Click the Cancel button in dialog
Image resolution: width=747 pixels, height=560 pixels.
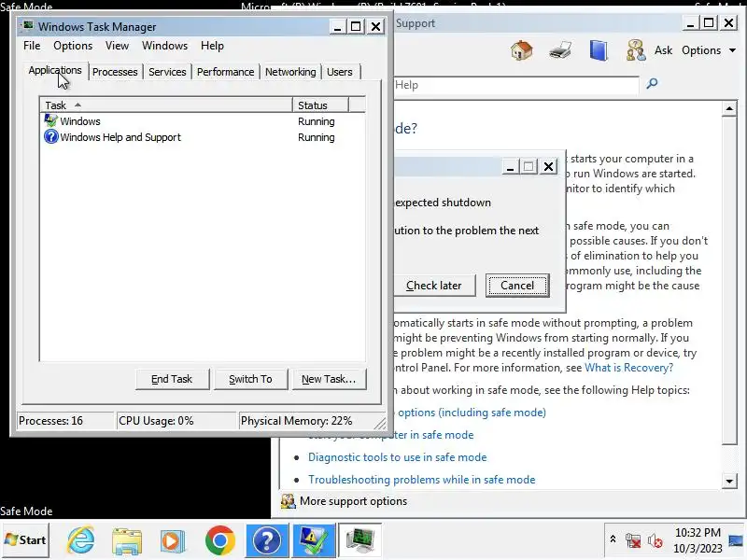click(517, 286)
